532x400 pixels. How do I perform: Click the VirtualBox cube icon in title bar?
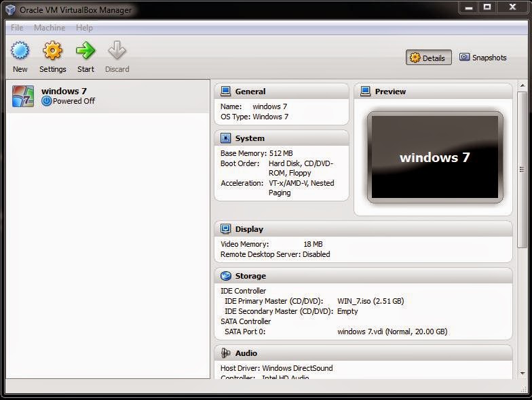(x=11, y=9)
